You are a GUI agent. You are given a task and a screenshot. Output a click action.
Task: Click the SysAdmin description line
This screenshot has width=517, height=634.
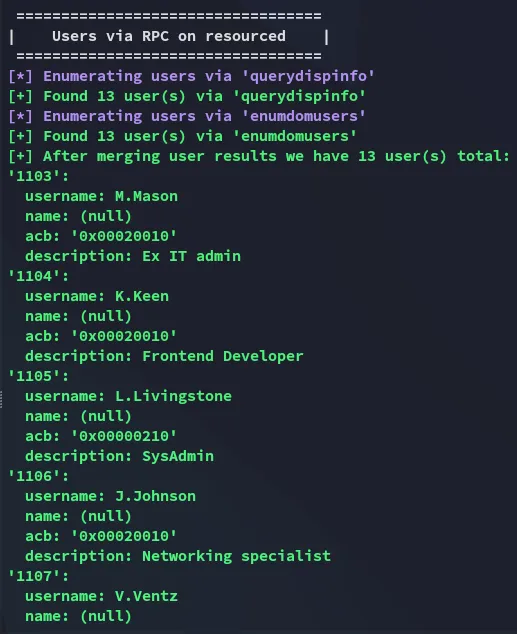pos(119,456)
